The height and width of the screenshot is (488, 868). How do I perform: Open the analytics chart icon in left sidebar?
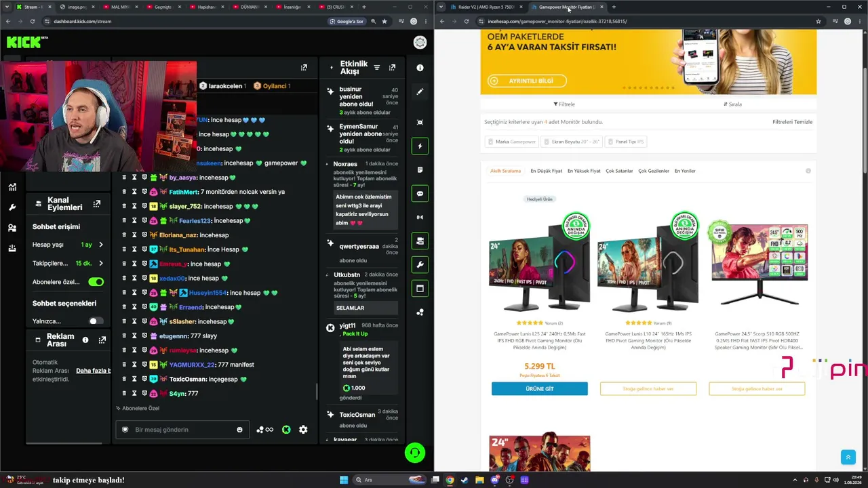point(12,187)
